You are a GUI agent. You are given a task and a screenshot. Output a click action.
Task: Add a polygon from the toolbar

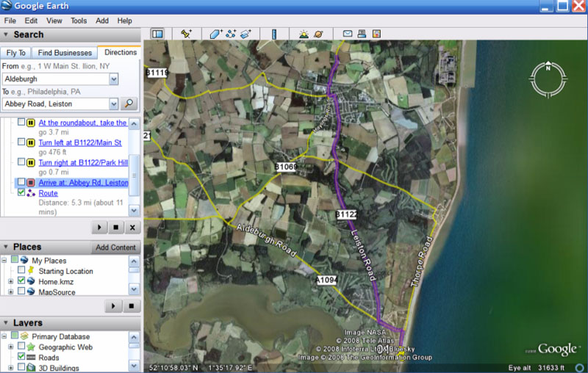215,34
